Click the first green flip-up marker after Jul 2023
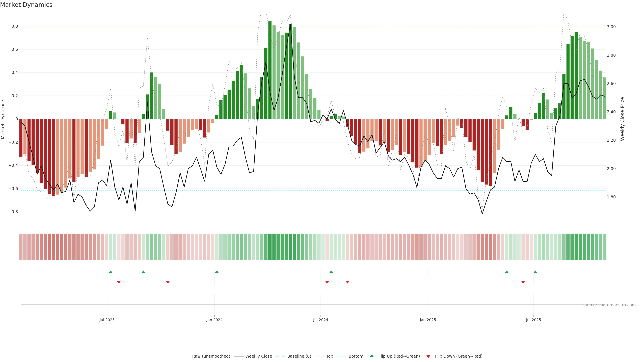 coord(111,272)
